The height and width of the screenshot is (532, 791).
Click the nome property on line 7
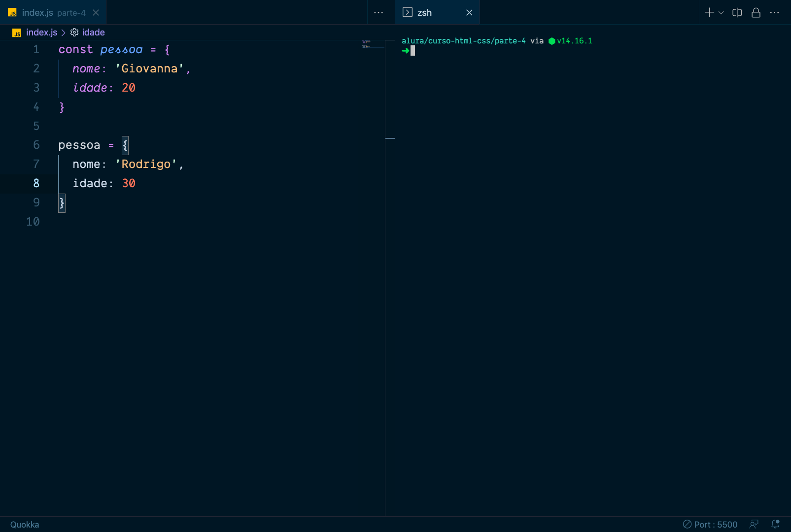click(86, 165)
